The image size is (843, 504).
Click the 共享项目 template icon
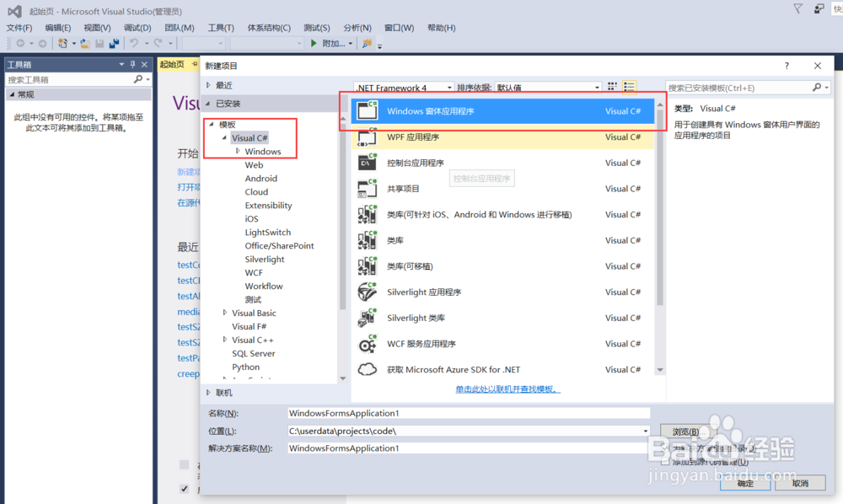[368, 189]
